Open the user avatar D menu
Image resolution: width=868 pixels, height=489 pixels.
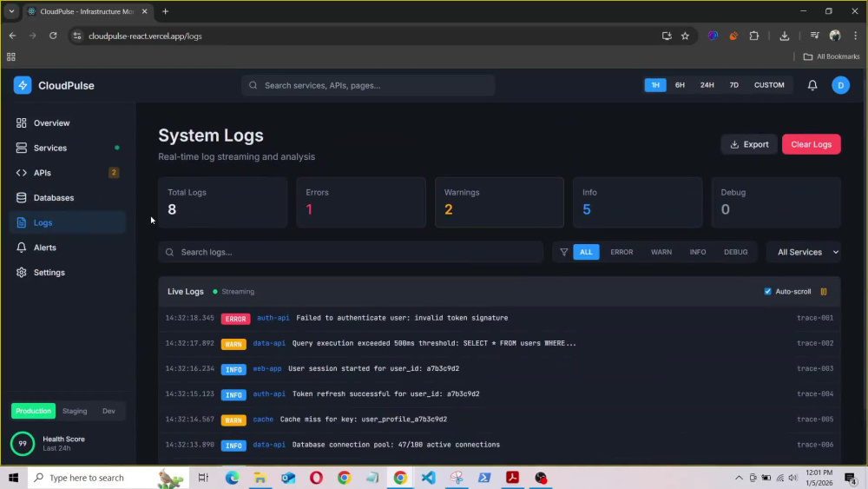[840, 85]
